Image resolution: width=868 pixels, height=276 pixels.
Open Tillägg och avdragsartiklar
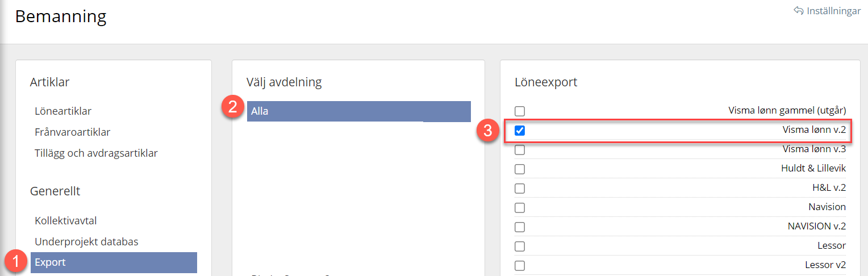96,153
